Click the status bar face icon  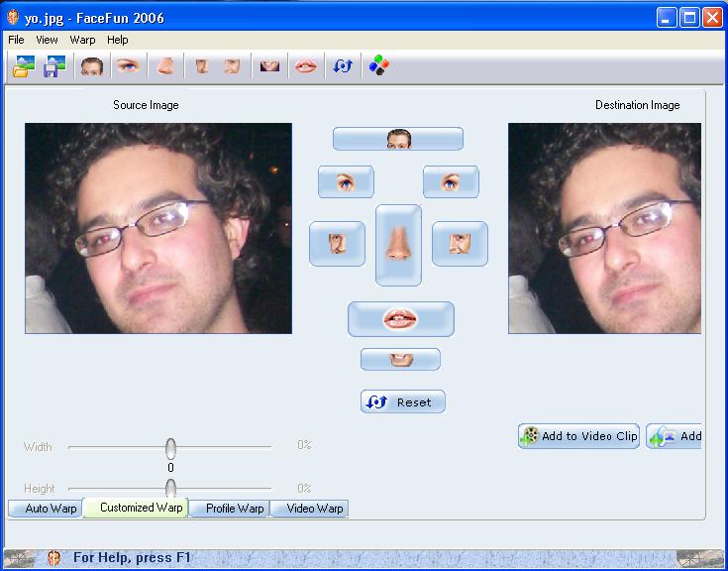(54, 558)
